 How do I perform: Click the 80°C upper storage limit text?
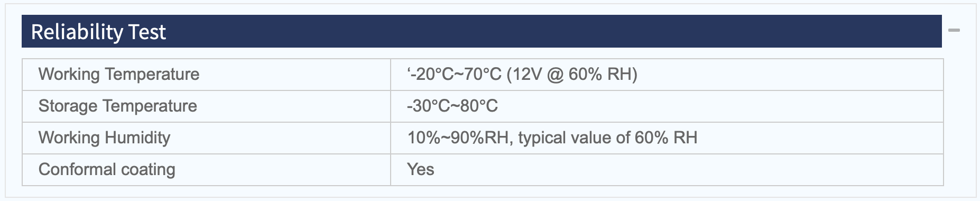(x=479, y=106)
